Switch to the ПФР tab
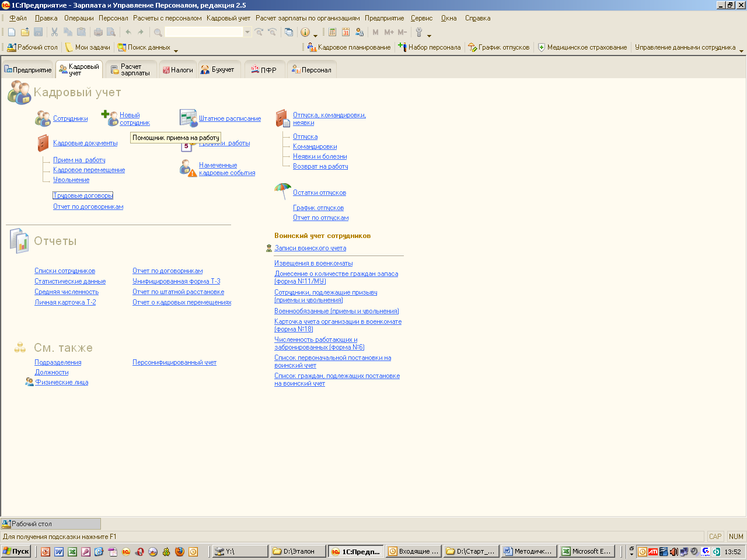The image size is (747, 560). 264,69
